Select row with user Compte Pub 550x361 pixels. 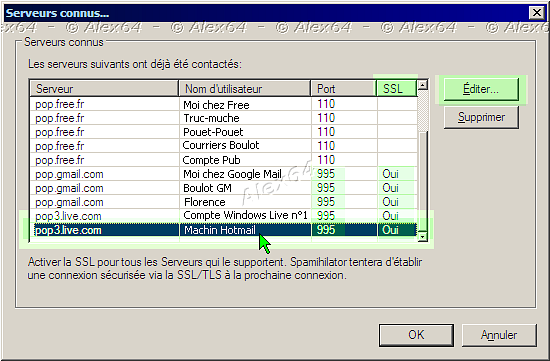point(223,160)
